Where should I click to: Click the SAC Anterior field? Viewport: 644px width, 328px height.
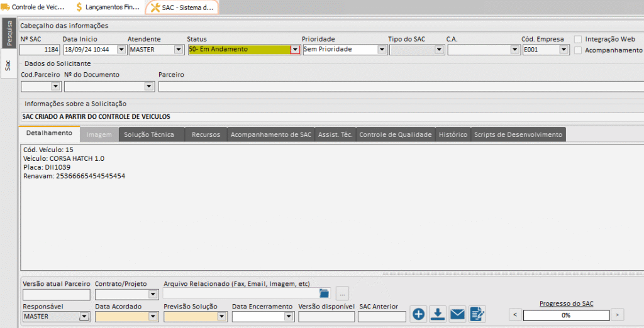(382, 317)
